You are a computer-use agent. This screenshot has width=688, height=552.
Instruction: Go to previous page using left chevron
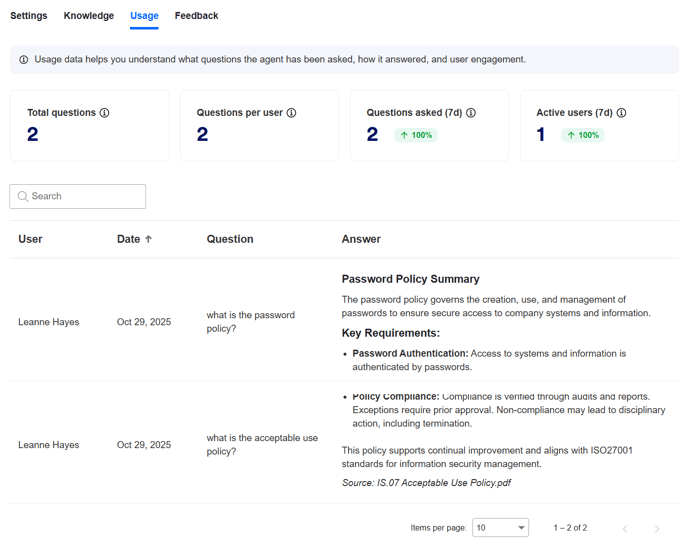[626, 528]
